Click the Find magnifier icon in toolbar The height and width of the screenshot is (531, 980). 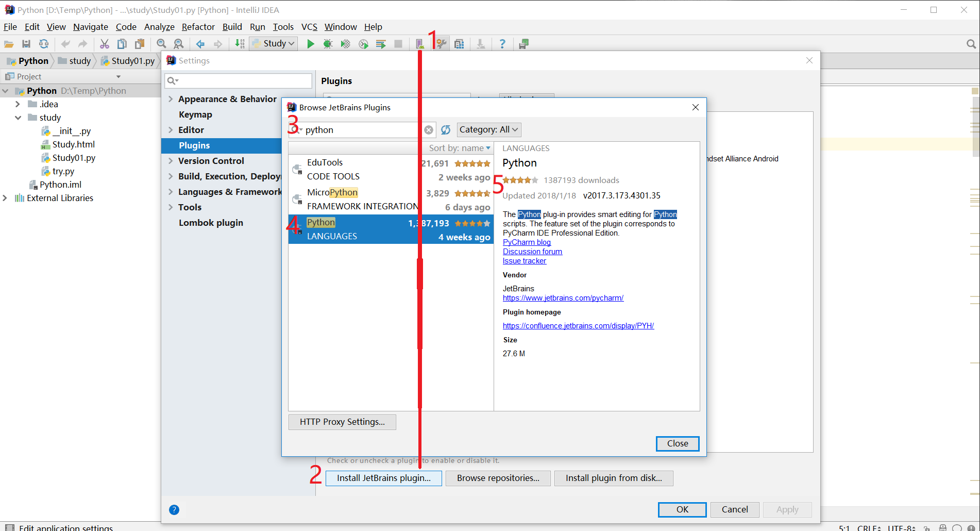tap(161, 44)
